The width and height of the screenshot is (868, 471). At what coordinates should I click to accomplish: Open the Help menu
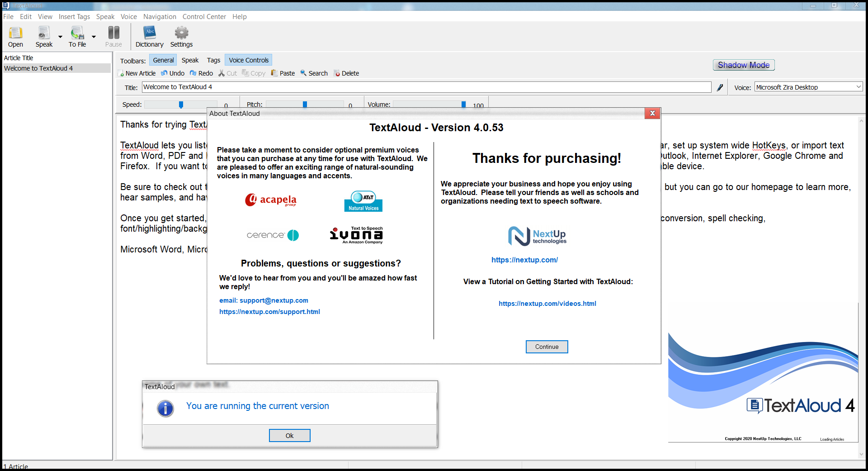[240, 16]
